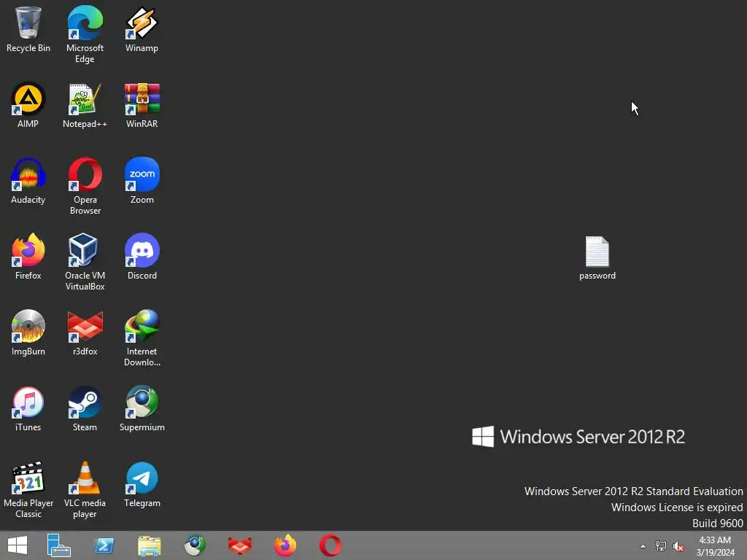This screenshot has height=560, width=747.
Task: Select the Firefox desktop shortcut
Action: coord(28,257)
